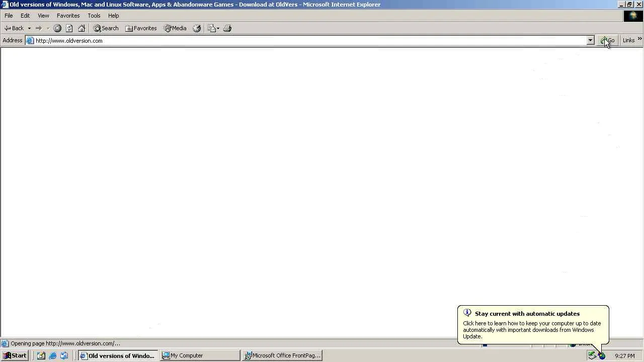Viewport: 644px width, 362px height.
Task: Open the Start menu
Action: pyautogui.click(x=15, y=355)
